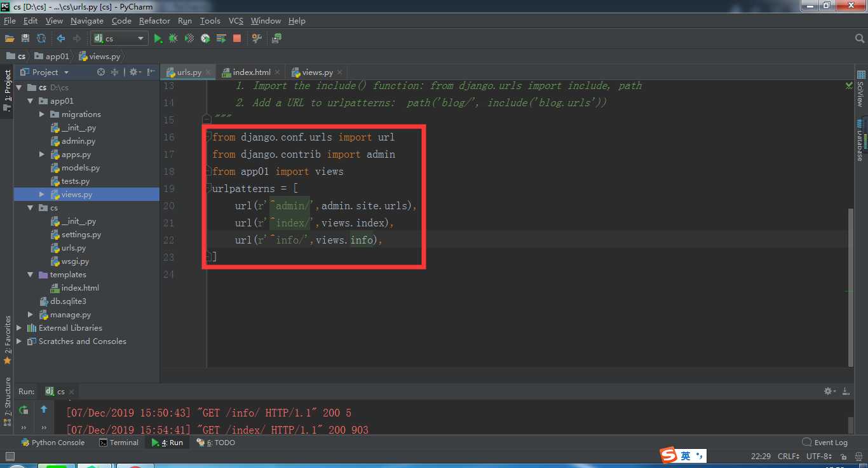Stop the process with red Stop icon
868x468 pixels.
pos(237,39)
